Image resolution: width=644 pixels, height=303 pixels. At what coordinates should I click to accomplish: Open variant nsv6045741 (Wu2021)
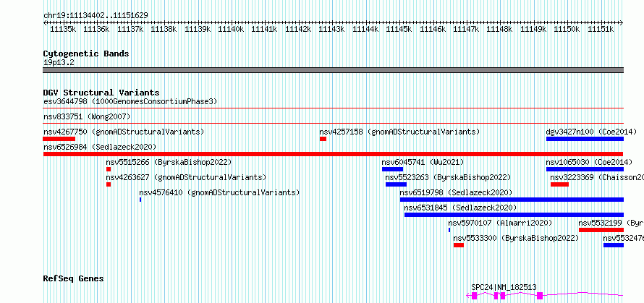423,162
